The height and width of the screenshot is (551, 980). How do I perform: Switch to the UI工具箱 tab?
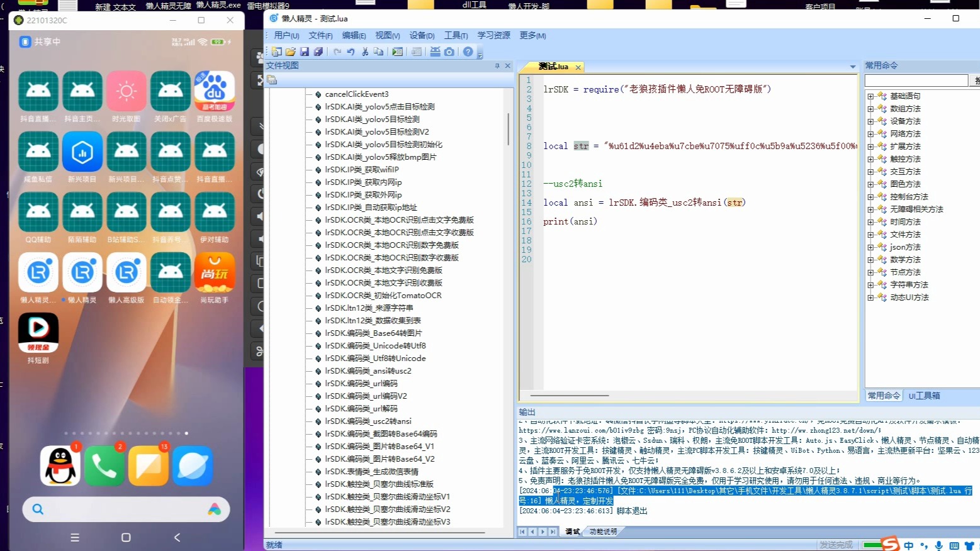pyautogui.click(x=924, y=396)
